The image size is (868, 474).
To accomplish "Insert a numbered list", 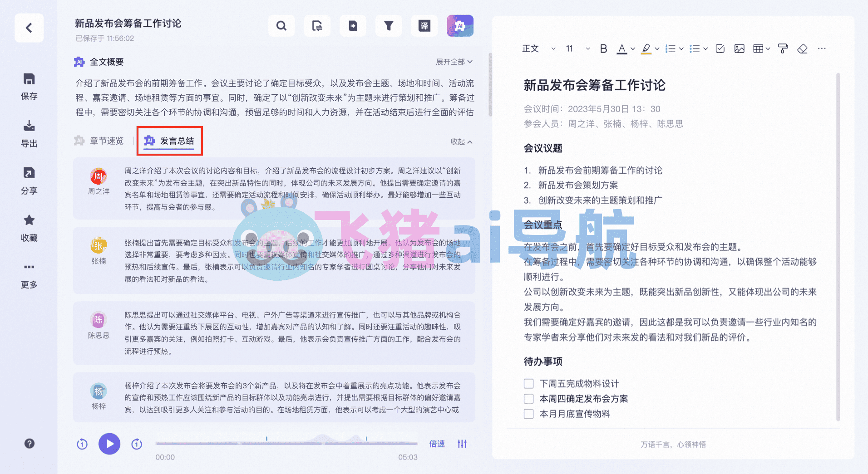I will 671,49.
